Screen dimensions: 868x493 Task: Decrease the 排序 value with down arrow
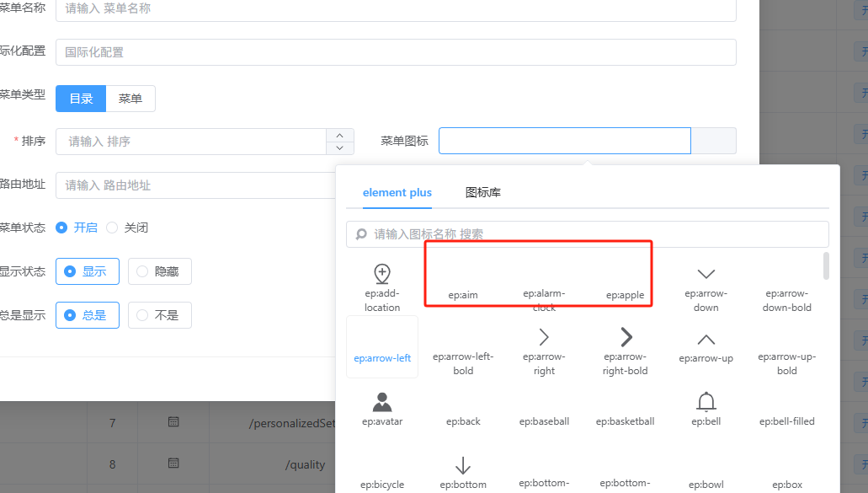point(339,147)
